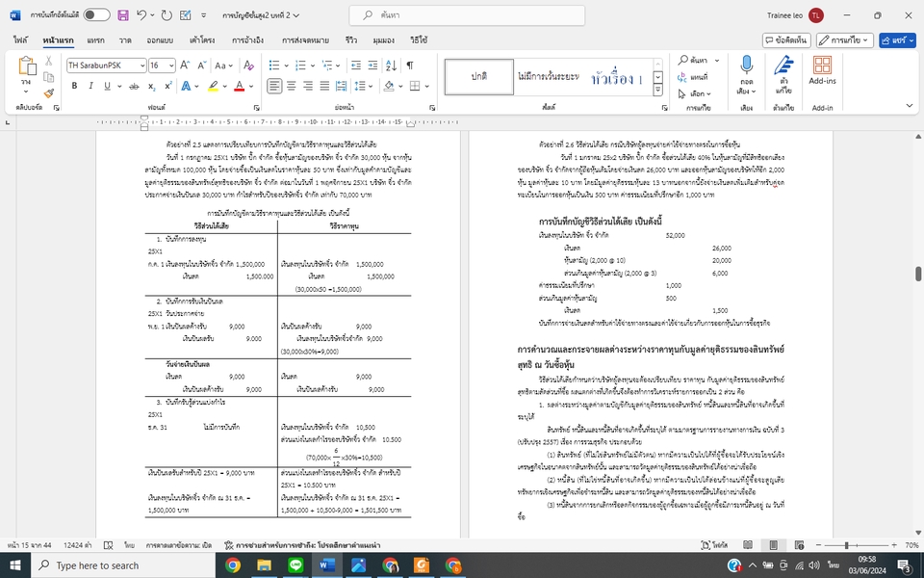Screen dimensions: 924x578
Task: Open Chrome from the Windows taskbar
Action: tap(233, 565)
